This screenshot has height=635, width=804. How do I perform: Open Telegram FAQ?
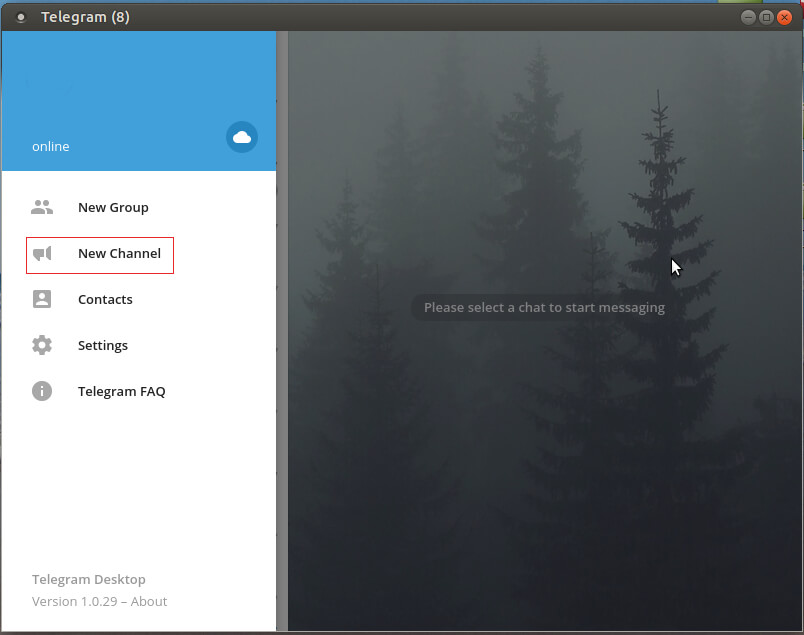click(x=121, y=391)
